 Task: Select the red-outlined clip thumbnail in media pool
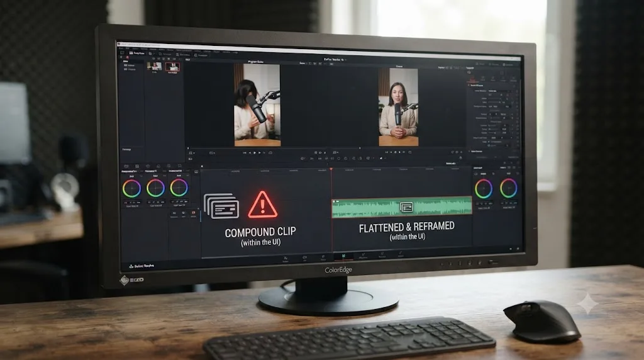pyautogui.click(x=172, y=67)
